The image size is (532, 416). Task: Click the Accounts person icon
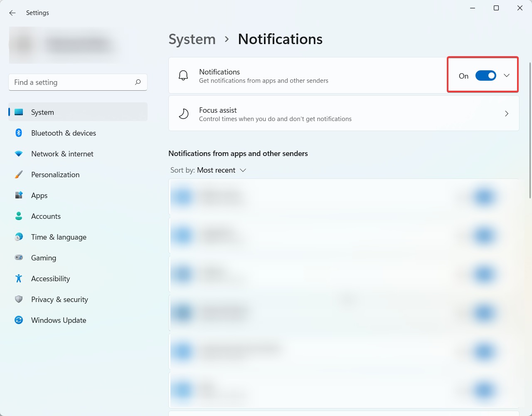19,216
